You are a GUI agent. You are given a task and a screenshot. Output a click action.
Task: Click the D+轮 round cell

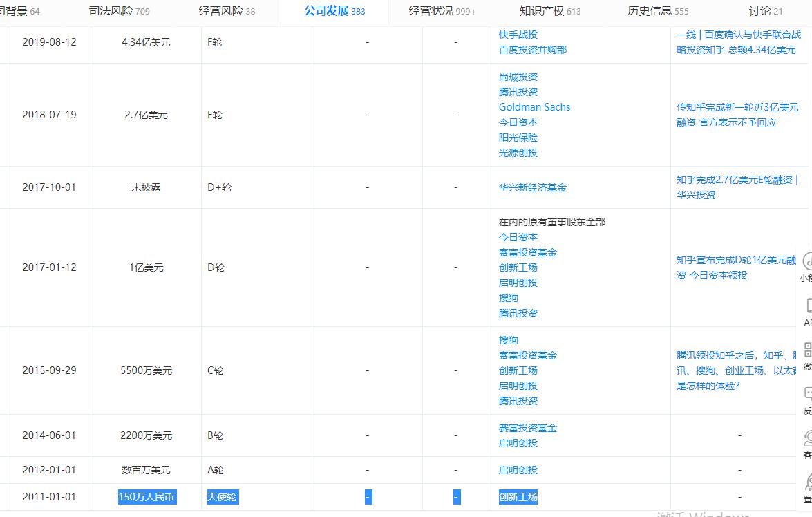pos(220,187)
